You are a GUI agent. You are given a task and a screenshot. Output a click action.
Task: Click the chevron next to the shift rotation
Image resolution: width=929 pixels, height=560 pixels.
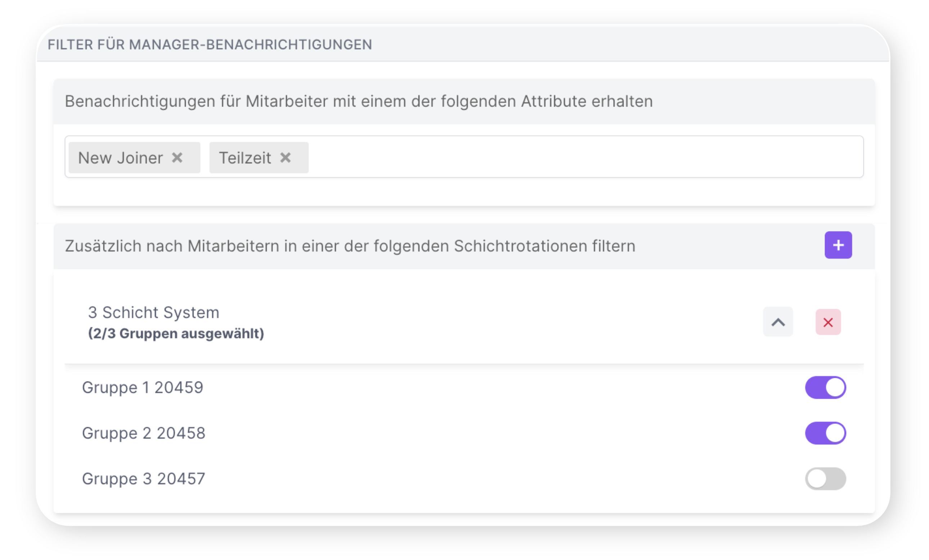point(778,322)
